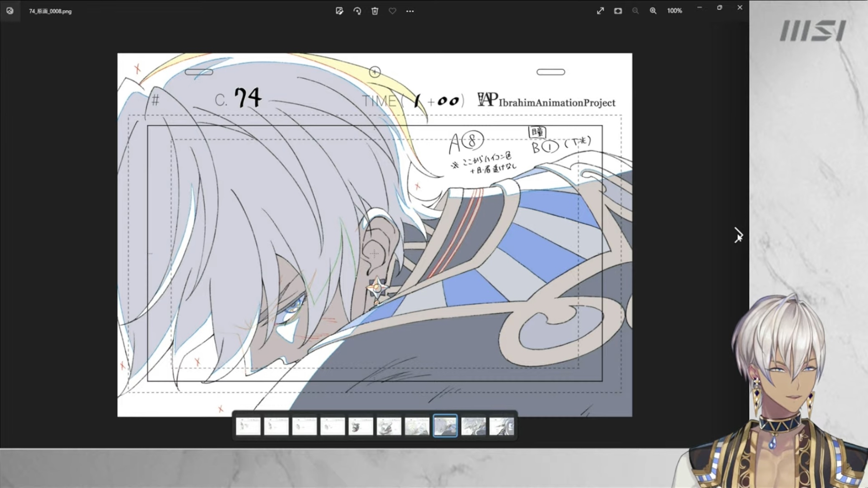Screen dimensions: 868x488
Task: Click the Photos app icon in title bar
Action: tap(10, 11)
